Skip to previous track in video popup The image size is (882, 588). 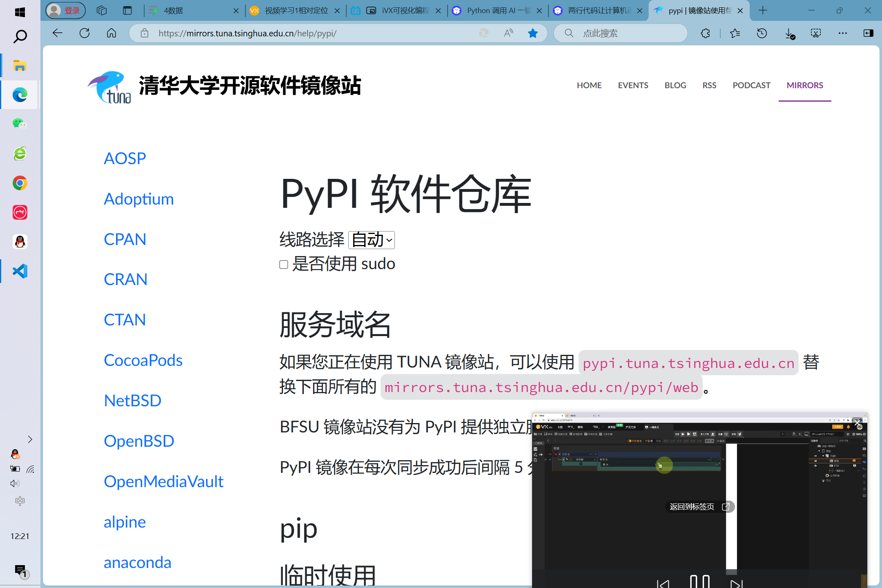coord(663,584)
